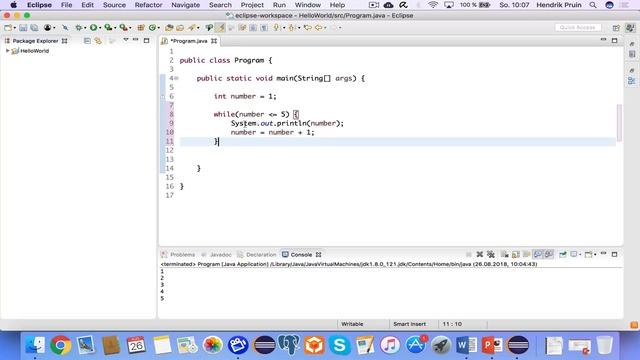Image resolution: width=640 pixels, height=360 pixels.
Task: Open the Project menu
Action: (x=252, y=5)
